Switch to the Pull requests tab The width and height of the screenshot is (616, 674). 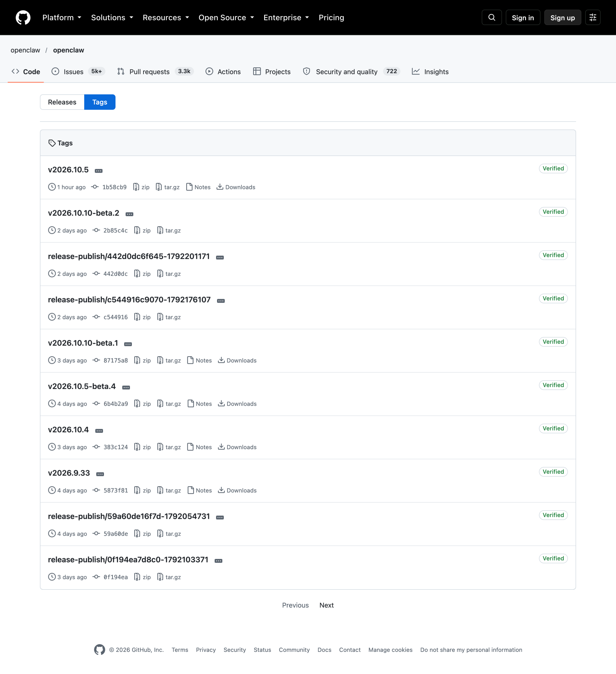pyautogui.click(x=155, y=72)
